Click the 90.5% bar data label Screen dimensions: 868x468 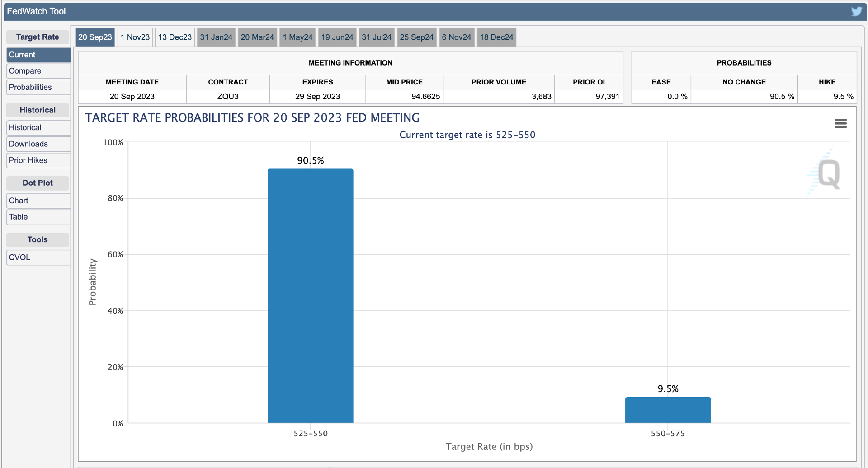(311, 160)
